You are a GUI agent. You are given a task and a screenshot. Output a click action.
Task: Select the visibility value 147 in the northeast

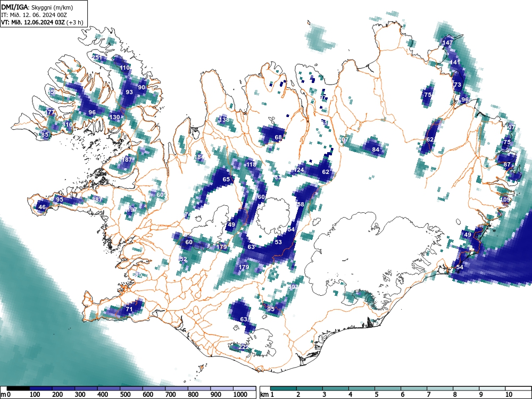click(x=447, y=43)
